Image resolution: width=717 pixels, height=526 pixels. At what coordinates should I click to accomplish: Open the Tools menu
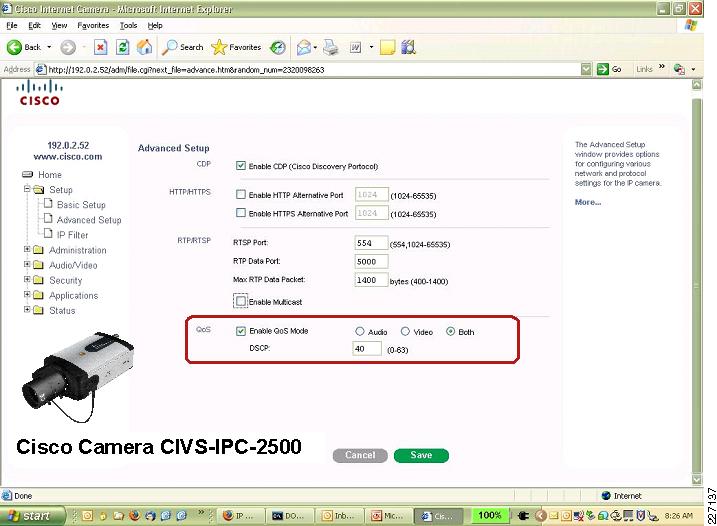point(128,26)
